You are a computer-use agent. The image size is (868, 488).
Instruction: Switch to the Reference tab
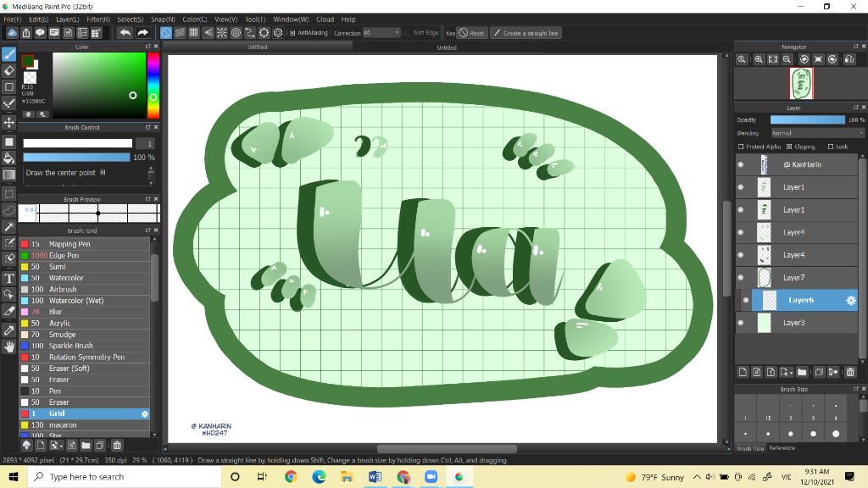coord(782,448)
